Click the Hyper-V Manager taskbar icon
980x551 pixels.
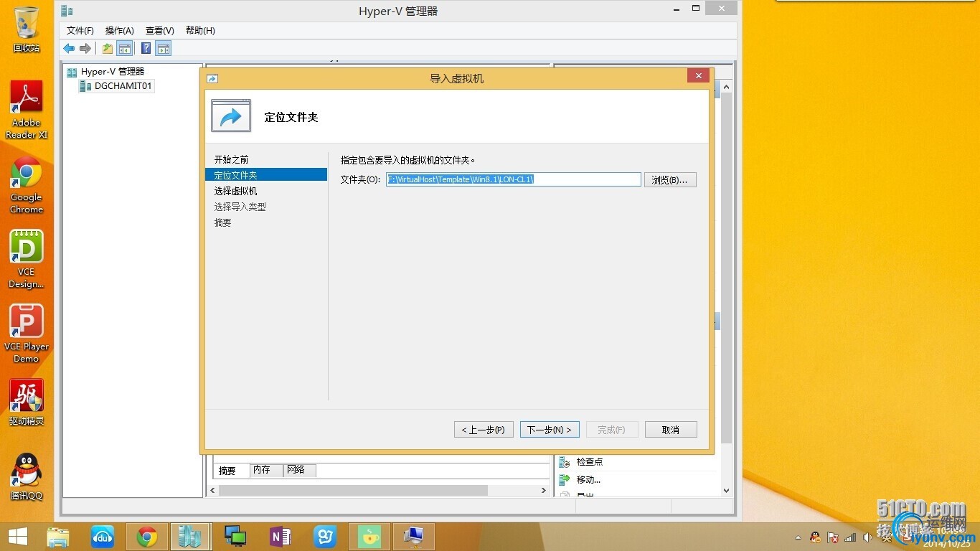pos(190,537)
